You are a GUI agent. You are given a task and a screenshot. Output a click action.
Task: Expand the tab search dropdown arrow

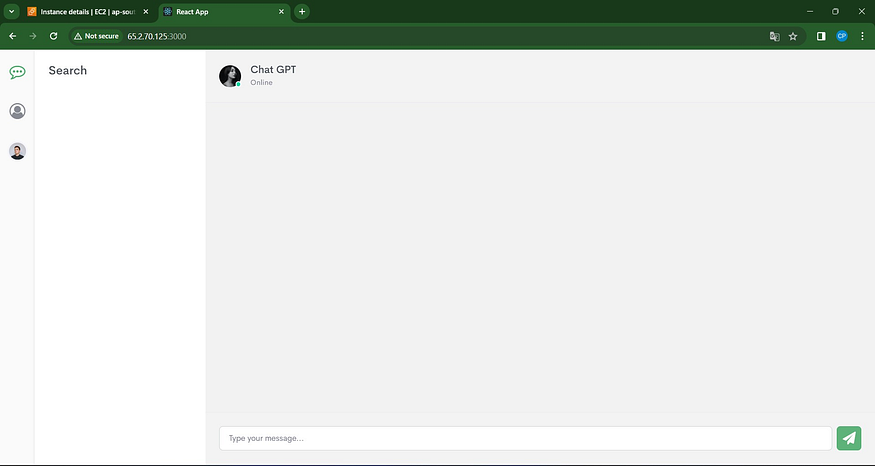click(11, 12)
